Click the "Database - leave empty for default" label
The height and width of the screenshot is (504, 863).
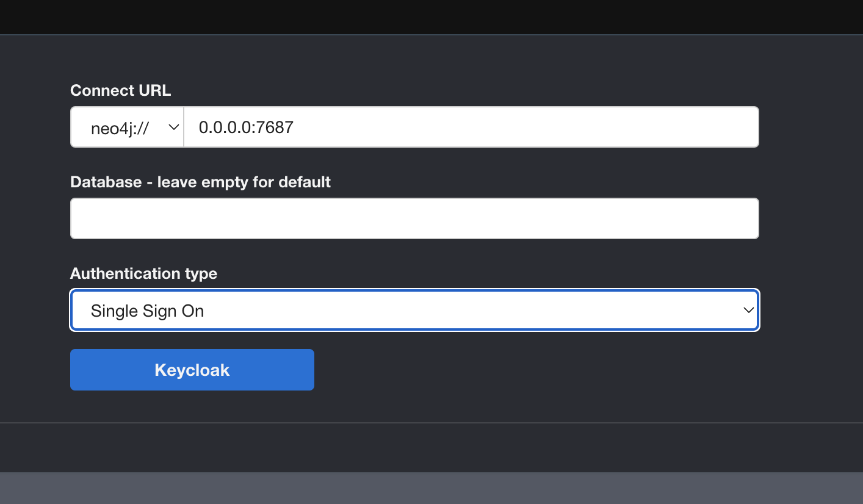[201, 182]
